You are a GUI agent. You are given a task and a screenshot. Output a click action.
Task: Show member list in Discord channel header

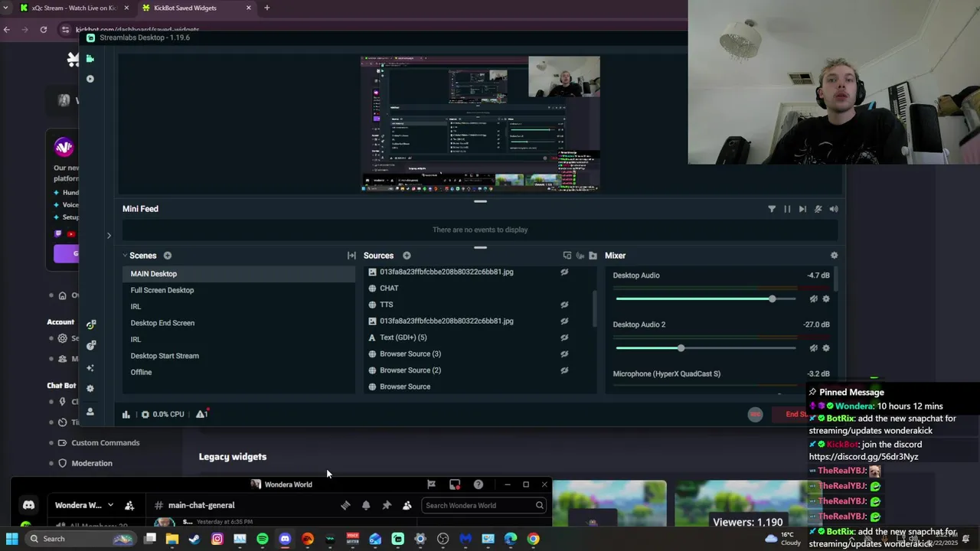point(407,505)
